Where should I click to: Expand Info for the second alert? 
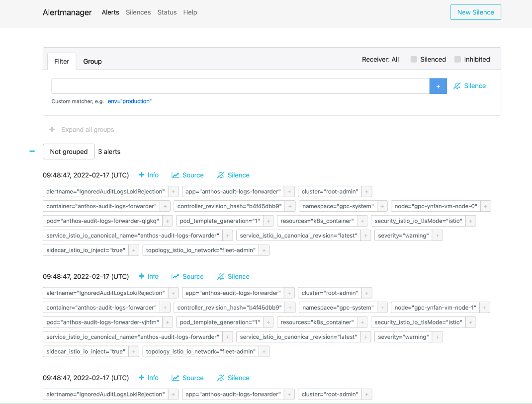[148, 276]
